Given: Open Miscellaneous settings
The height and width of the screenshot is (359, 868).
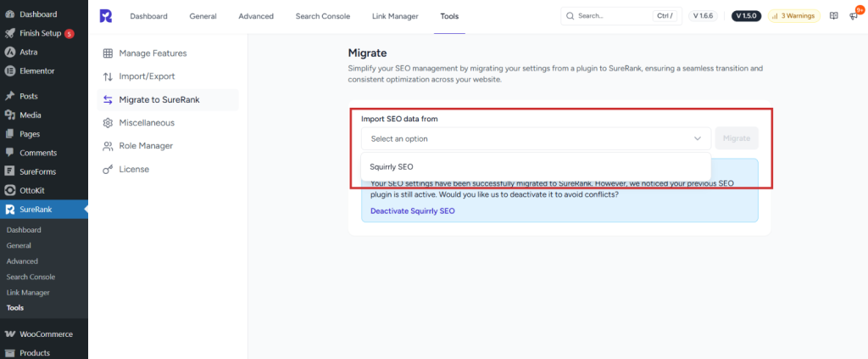Looking at the screenshot, I should coord(169,123).
